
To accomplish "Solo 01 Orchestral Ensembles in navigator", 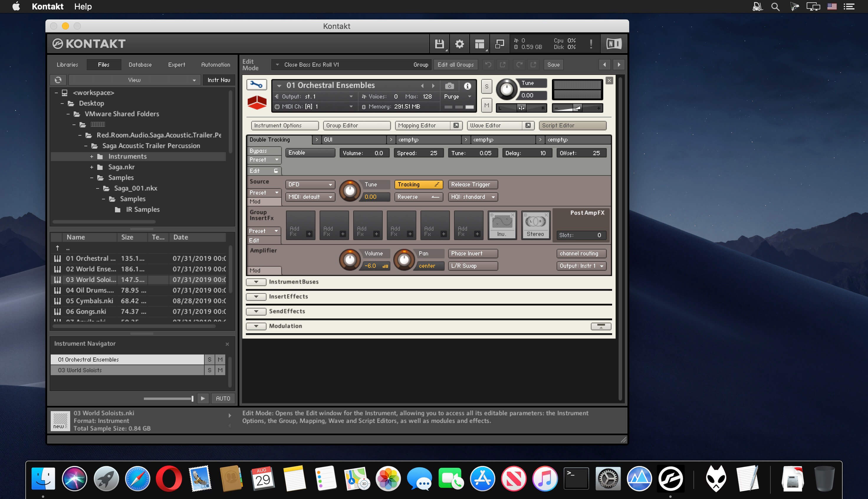I will (209, 360).
